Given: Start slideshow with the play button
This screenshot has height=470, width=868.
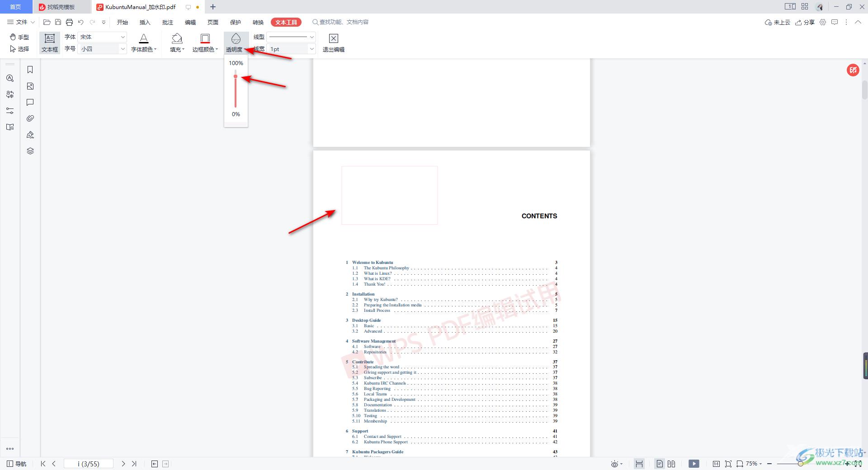Looking at the screenshot, I should [693, 464].
